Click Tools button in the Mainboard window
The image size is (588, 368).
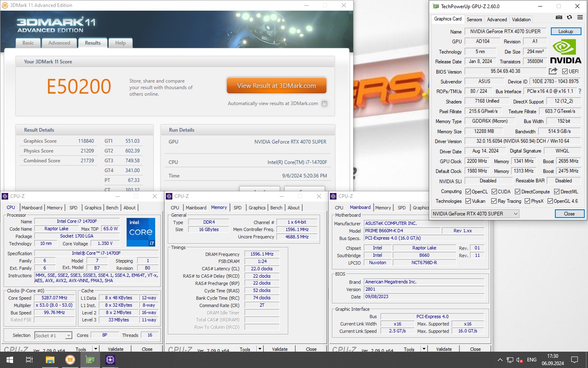409,349
